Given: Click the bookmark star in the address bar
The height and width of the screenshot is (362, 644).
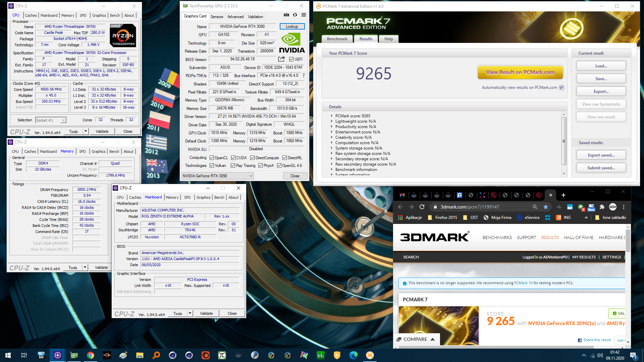Looking at the screenshot, I should click(546, 207).
